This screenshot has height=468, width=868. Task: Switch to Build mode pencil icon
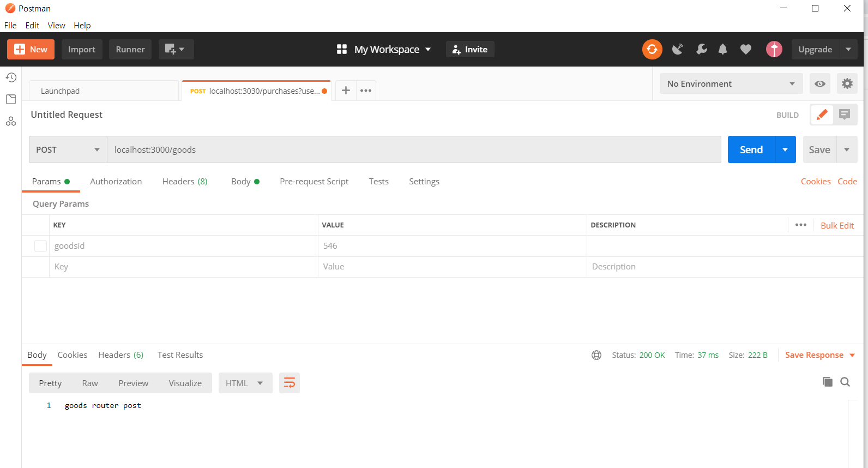coord(822,115)
